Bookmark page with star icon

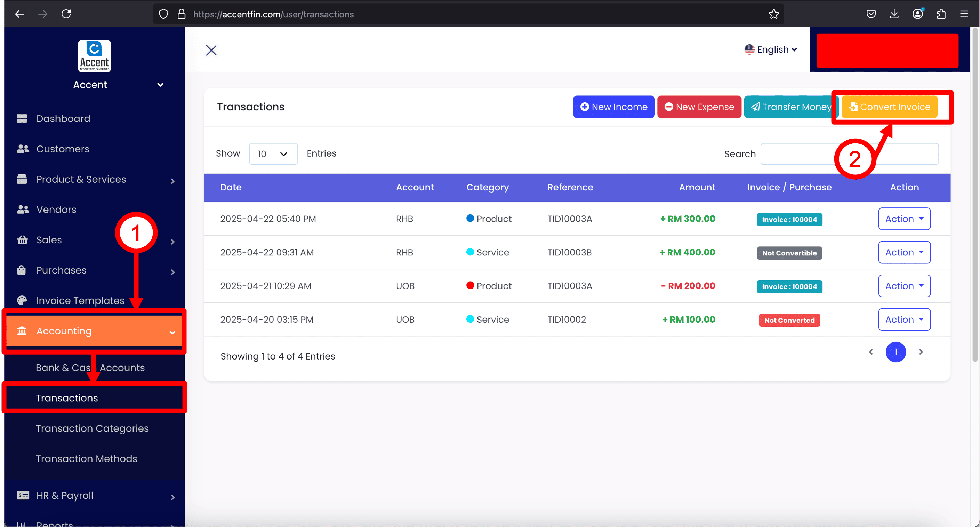coord(773,15)
